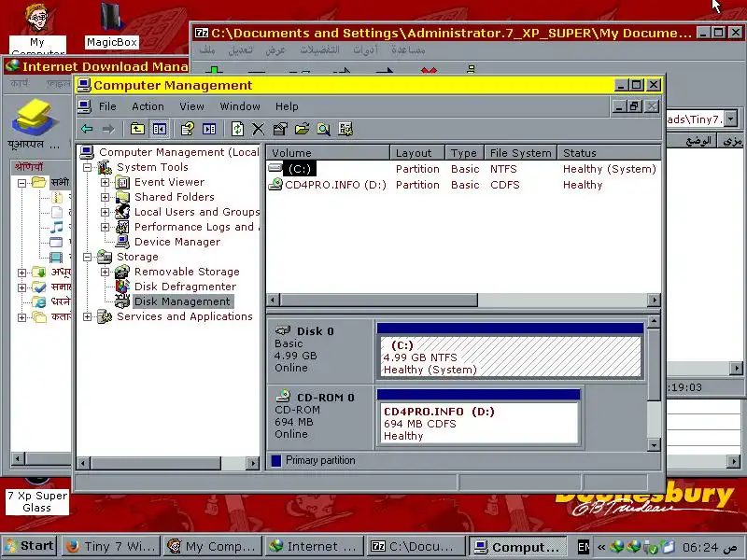Expand the Shared Folders node
The width and height of the screenshot is (747, 560).
coord(105,197)
